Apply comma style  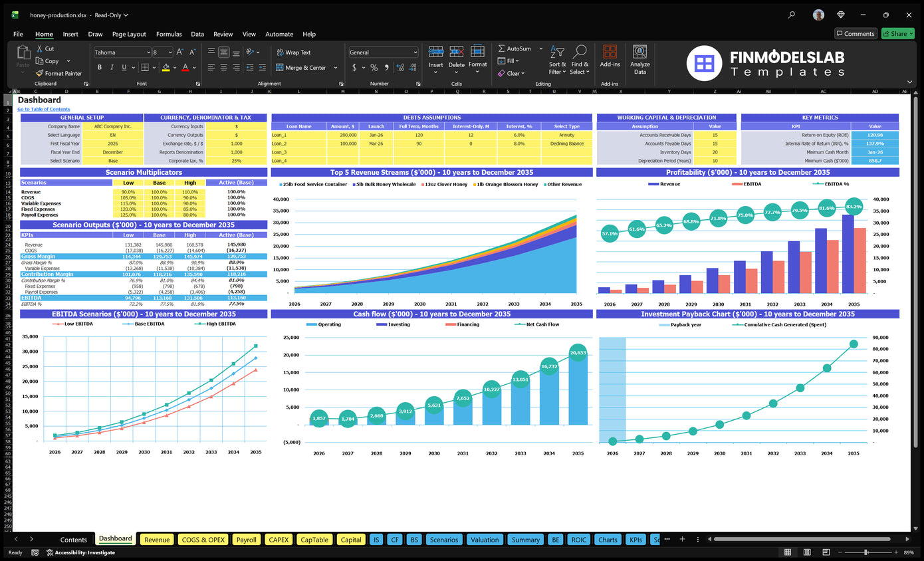pos(386,68)
